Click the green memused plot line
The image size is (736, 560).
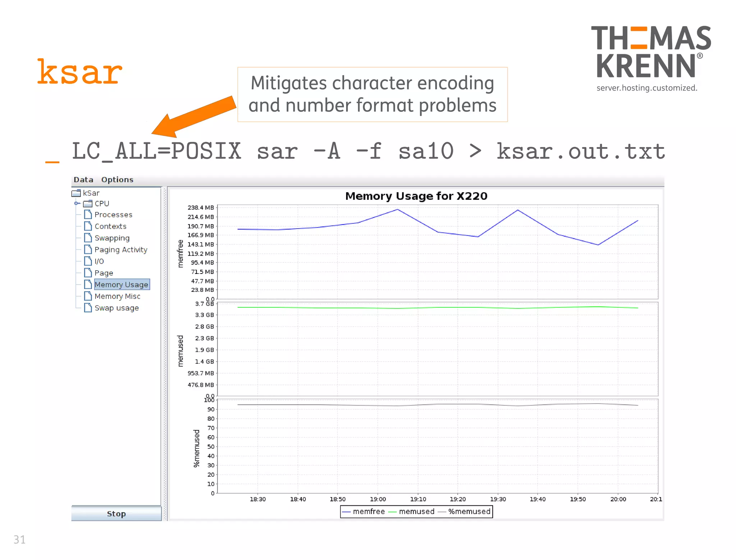pos(437,307)
